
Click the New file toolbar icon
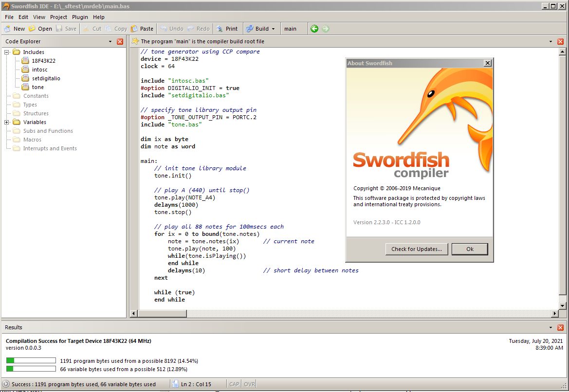pyautogui.click(x=8, y=29)
